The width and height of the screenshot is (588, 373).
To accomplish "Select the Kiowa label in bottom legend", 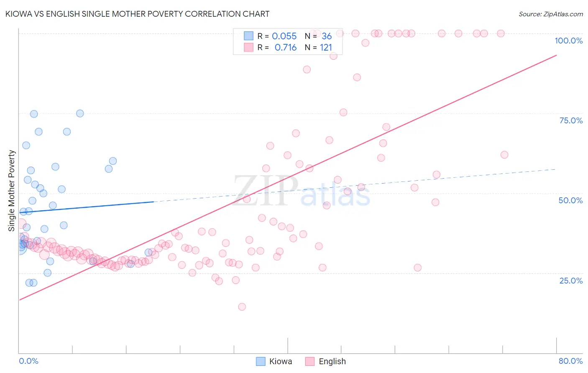I will point(281,361).
